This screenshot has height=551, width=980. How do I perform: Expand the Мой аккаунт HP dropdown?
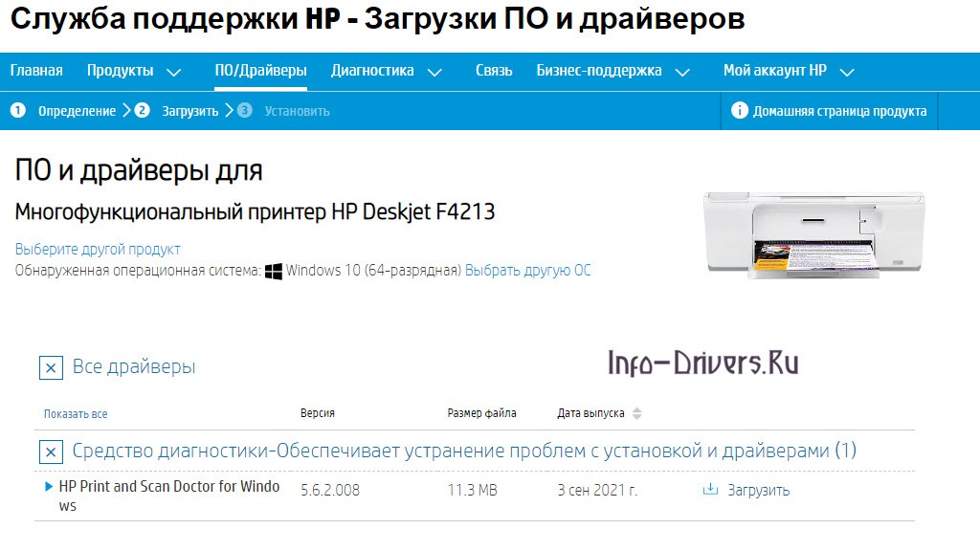777,70
